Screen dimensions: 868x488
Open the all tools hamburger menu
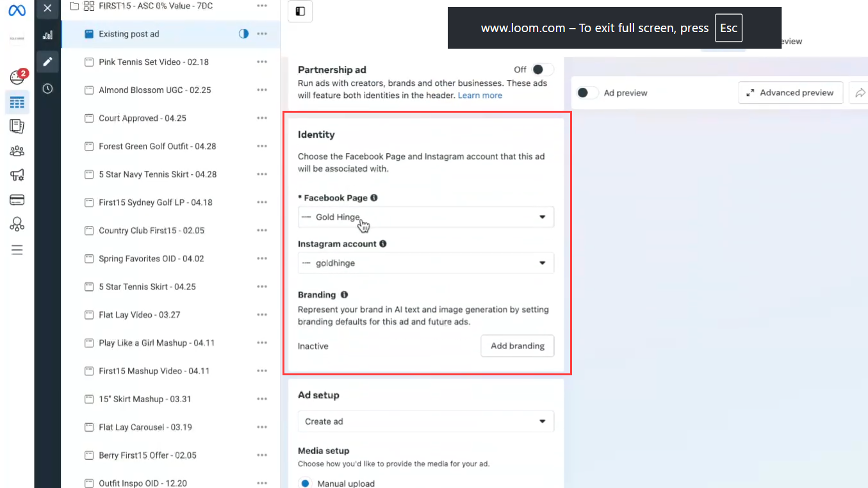[x=17, y=250]
